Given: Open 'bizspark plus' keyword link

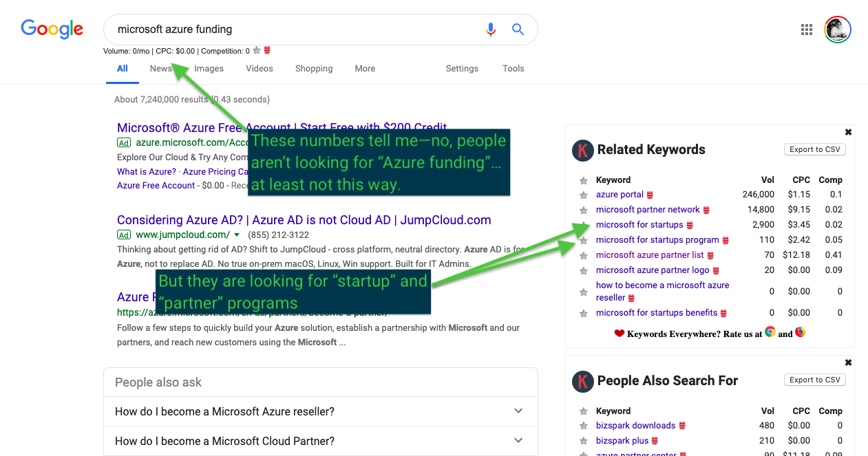Looking at the screenshot, I should (622, 441).
